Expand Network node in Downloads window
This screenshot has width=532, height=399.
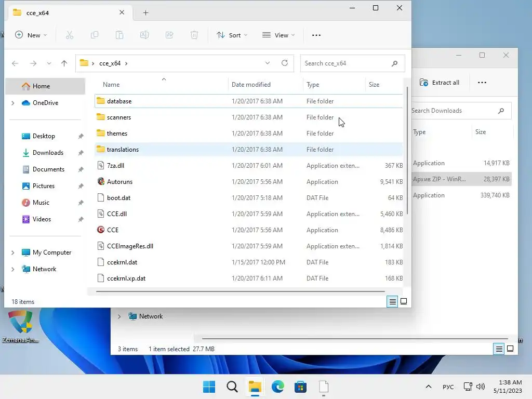(119, 316)
